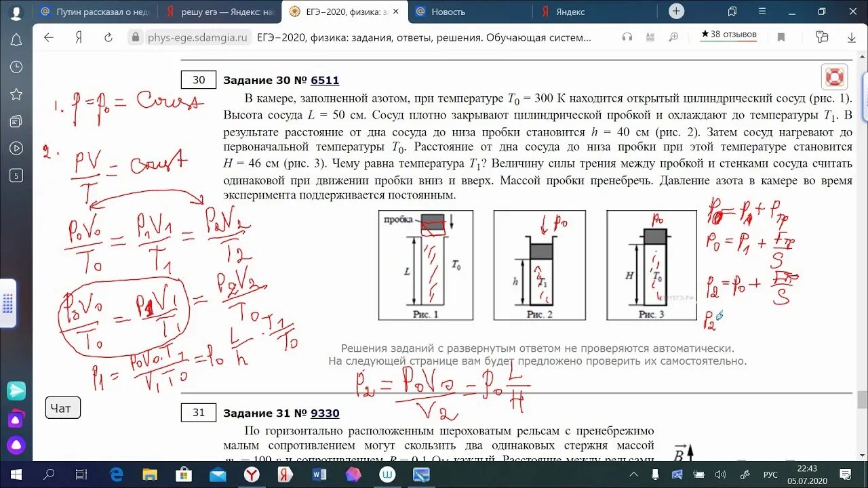Bookmark this page with ribbon icon

coord(781,37)
